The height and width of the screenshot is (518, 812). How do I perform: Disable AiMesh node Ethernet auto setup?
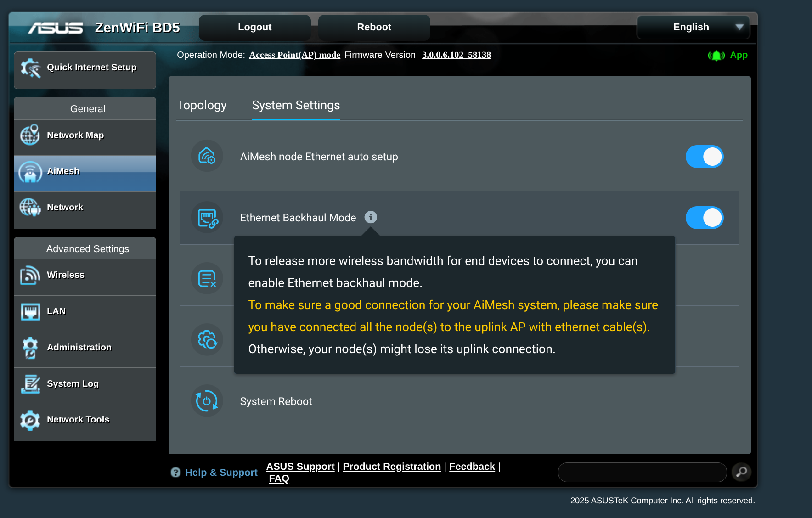(x=704, y=157)
